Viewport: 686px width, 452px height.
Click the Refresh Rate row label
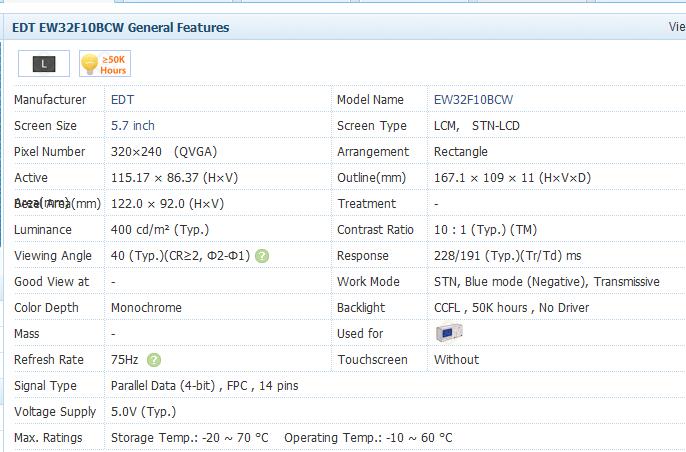click(49, 360)
